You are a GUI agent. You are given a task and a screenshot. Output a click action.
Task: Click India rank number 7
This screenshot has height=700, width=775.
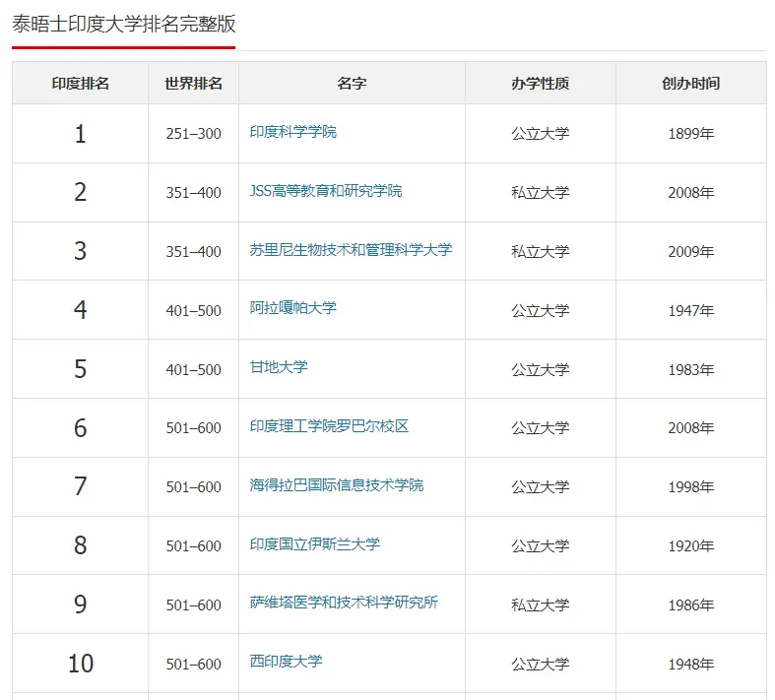tap(80, 486)
